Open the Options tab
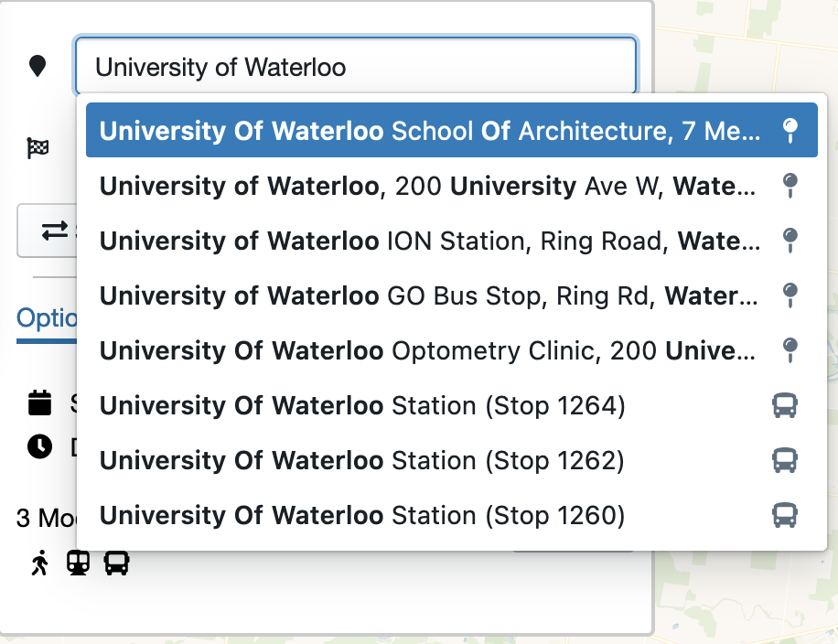 coord(46,318)
